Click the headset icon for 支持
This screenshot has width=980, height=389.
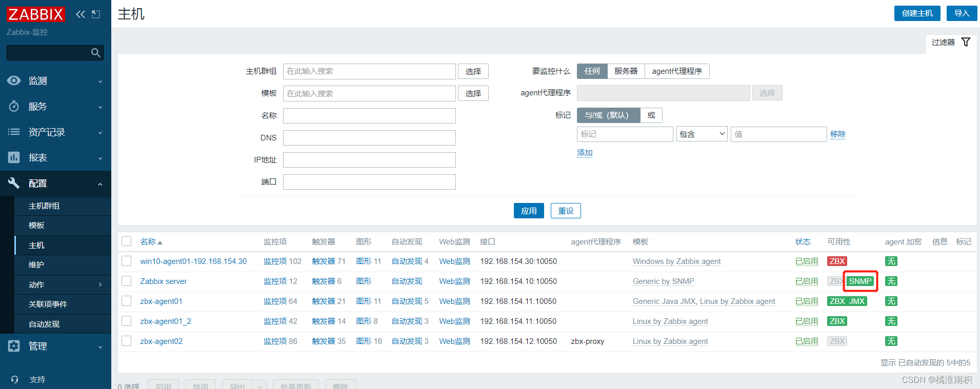coord(14,380)
